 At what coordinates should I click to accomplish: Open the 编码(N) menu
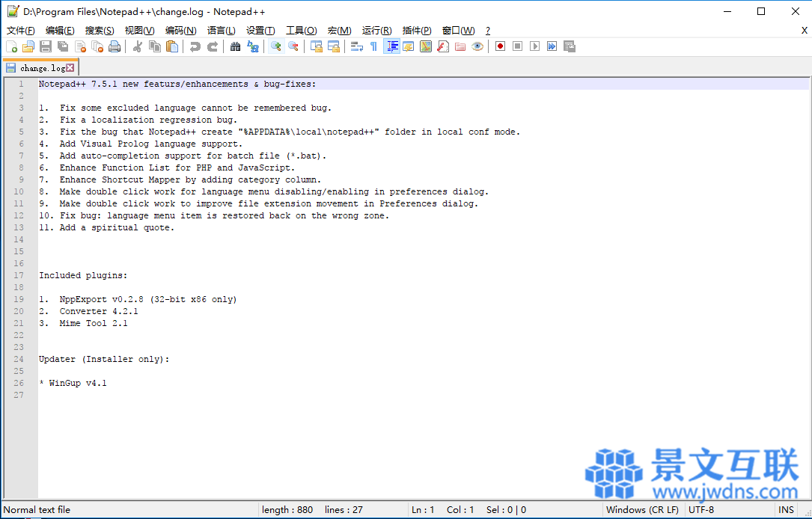[x=180, y=31]
